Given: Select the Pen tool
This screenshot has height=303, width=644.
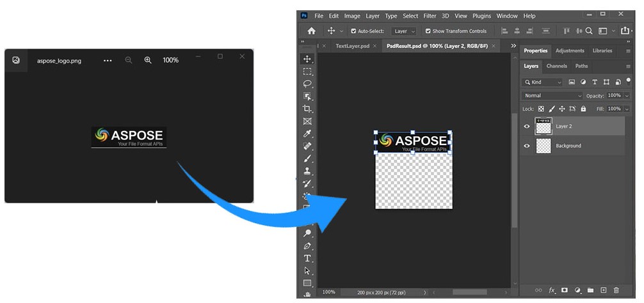Looking at the screenshot, I should point(307,246).
